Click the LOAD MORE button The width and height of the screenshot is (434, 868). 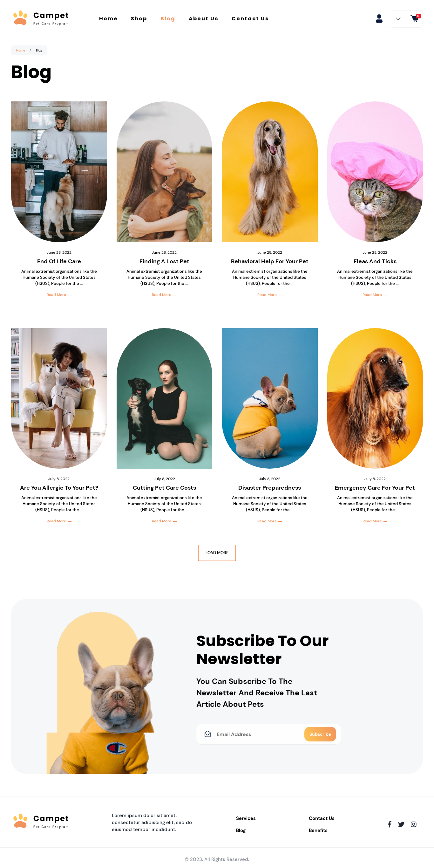(x=217, y=553)
